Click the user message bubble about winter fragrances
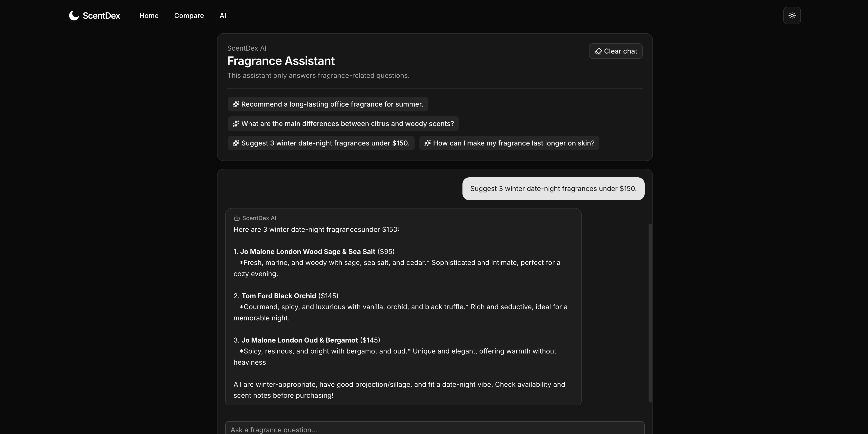The height and width of the screenshot is (434, 868). click(x=553, y=189)
